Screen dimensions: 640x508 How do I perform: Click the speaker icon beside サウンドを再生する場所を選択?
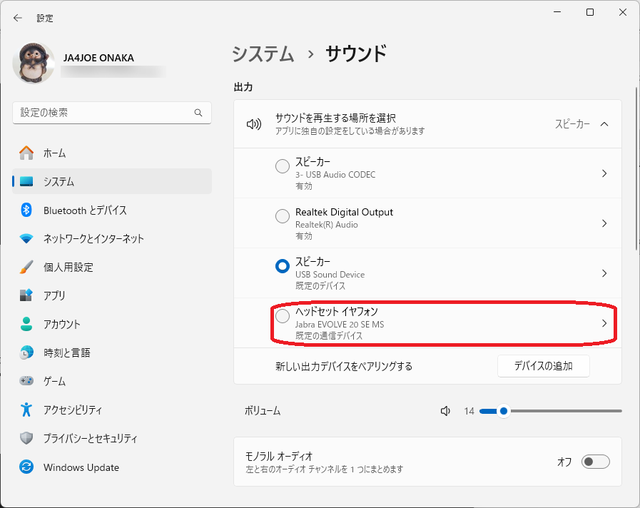point(253,124)
